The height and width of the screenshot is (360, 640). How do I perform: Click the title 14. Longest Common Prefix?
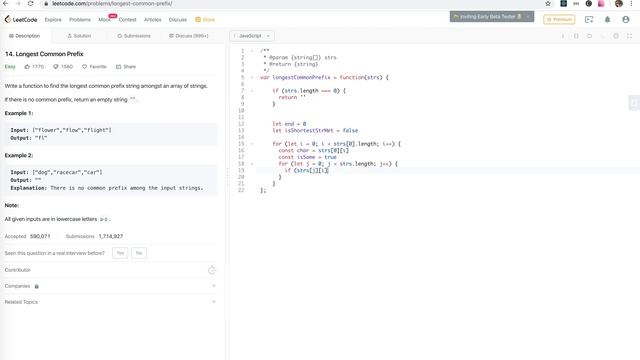coord(44,54)
